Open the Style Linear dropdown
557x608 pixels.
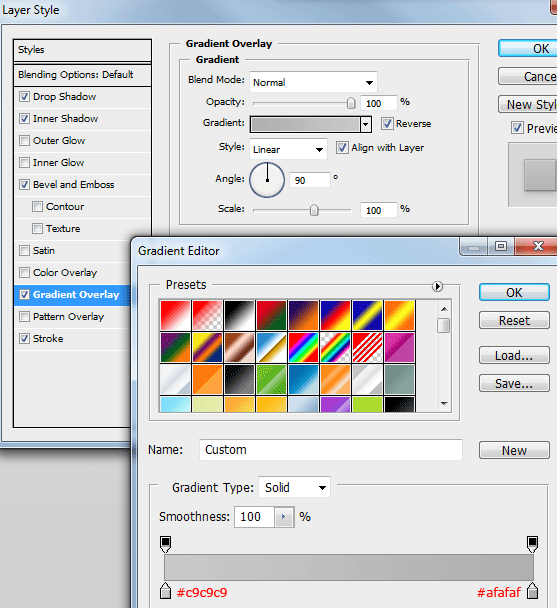(x=288, y=149)
